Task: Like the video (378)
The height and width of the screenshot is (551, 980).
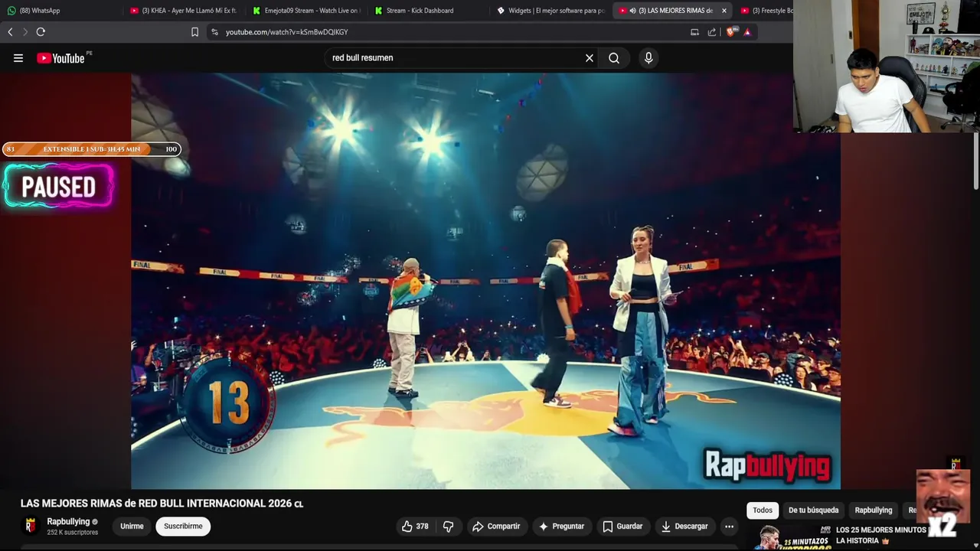Action: 415,527
